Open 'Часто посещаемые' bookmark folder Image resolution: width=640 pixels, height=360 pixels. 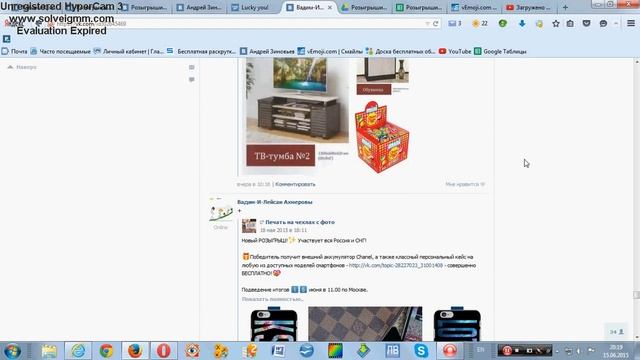pos(60,51)
